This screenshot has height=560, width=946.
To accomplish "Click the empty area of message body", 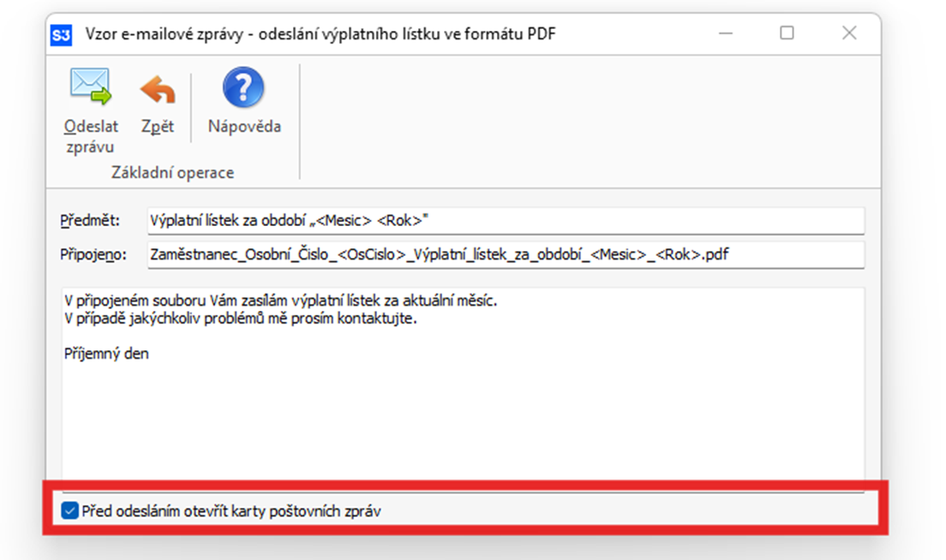I will [463, 420].
